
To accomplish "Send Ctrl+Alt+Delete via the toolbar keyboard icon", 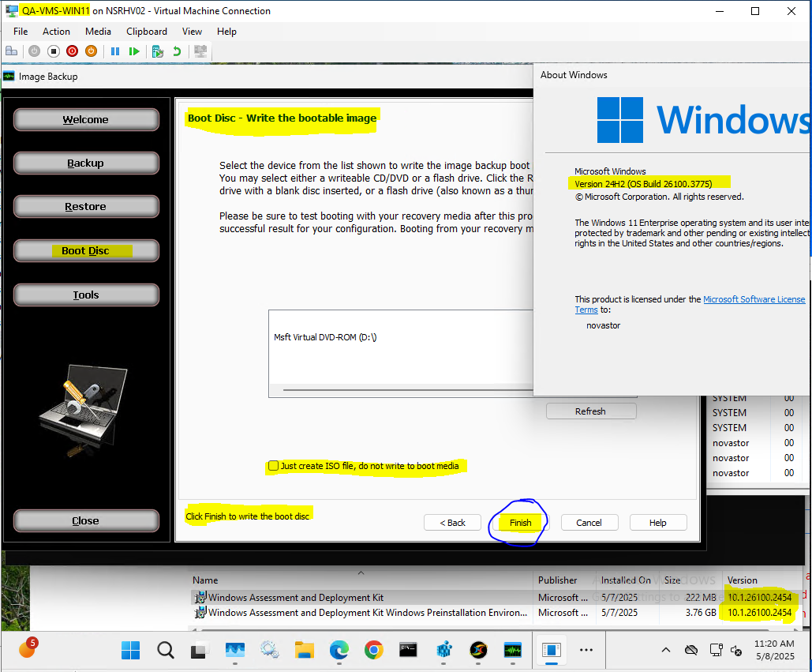I will (11, 51).
